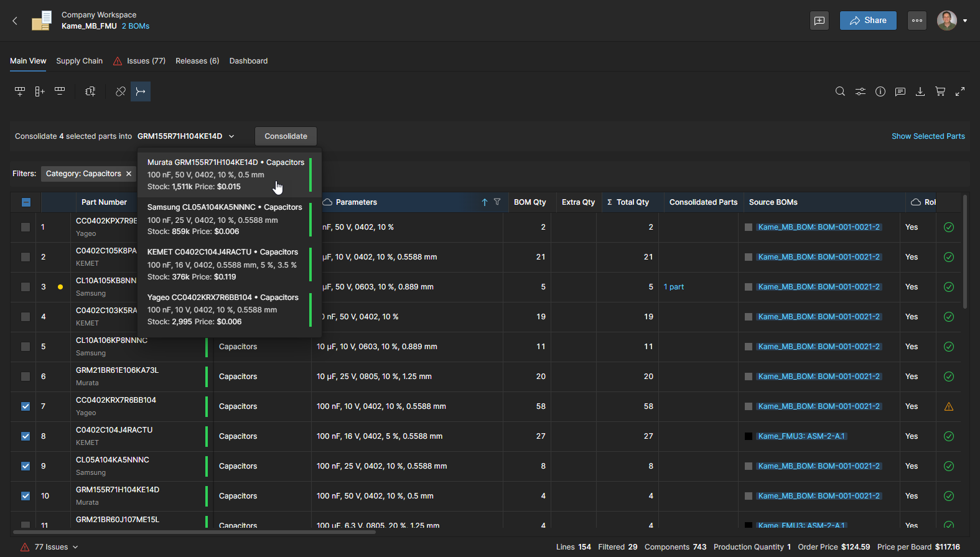Click the back arrow in the header
Viewport: 980px width, 557px height.
coord(15,21)
